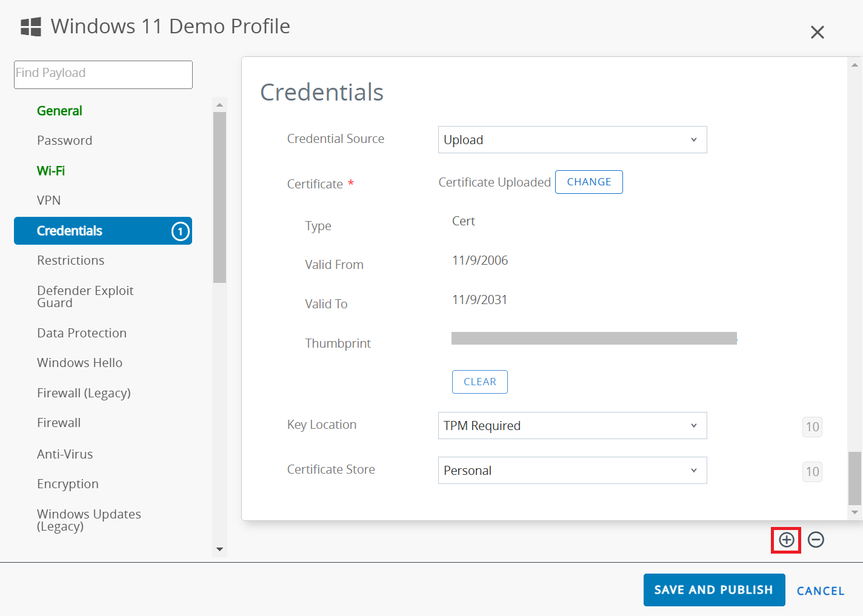863x616 pixels.
Task: Select the VPN payload
Action: [48, 200]
